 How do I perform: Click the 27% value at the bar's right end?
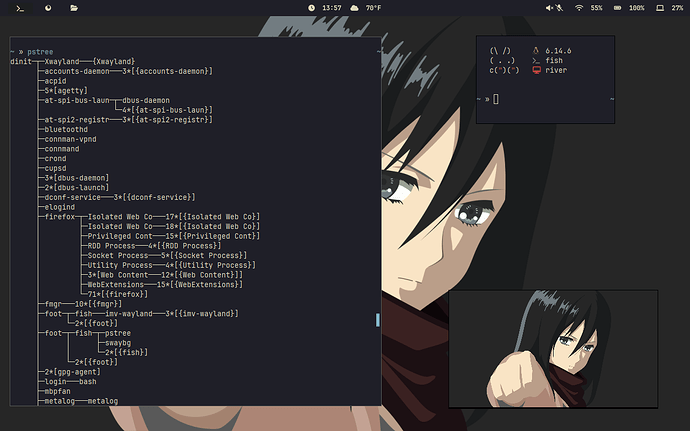[677, 8]
